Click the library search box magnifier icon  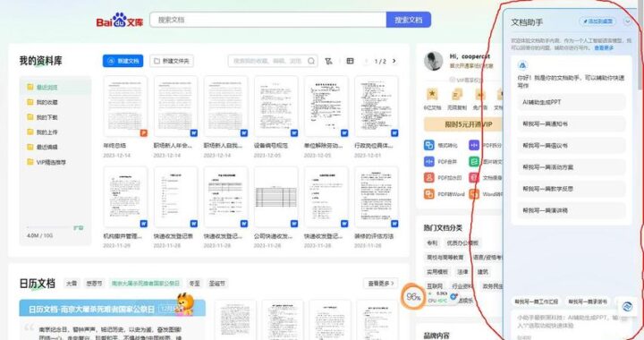pos(311,61)
